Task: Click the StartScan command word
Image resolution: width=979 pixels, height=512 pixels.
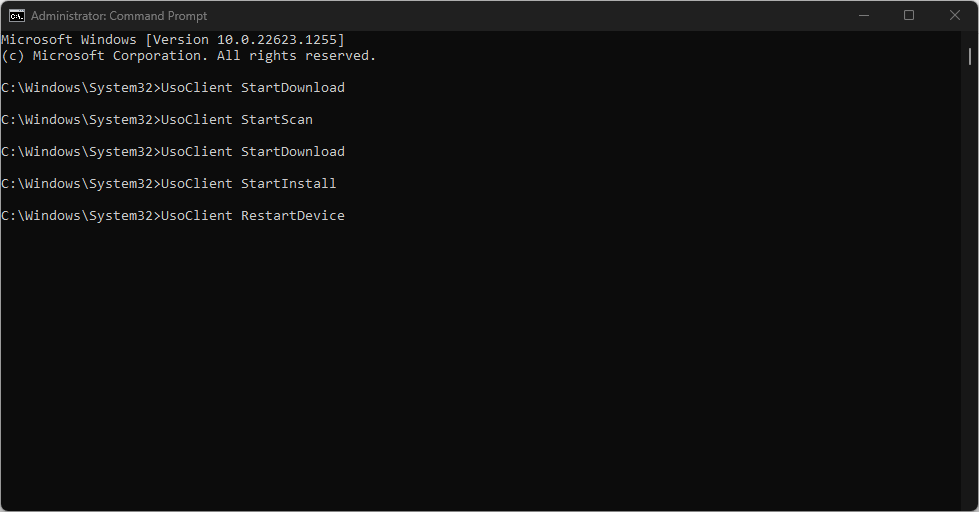Action: click(x=276, y=120)
